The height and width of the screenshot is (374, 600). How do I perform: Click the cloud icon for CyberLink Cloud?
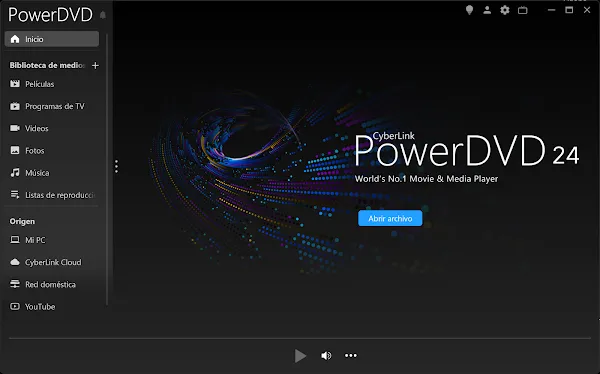coord(15,262)
